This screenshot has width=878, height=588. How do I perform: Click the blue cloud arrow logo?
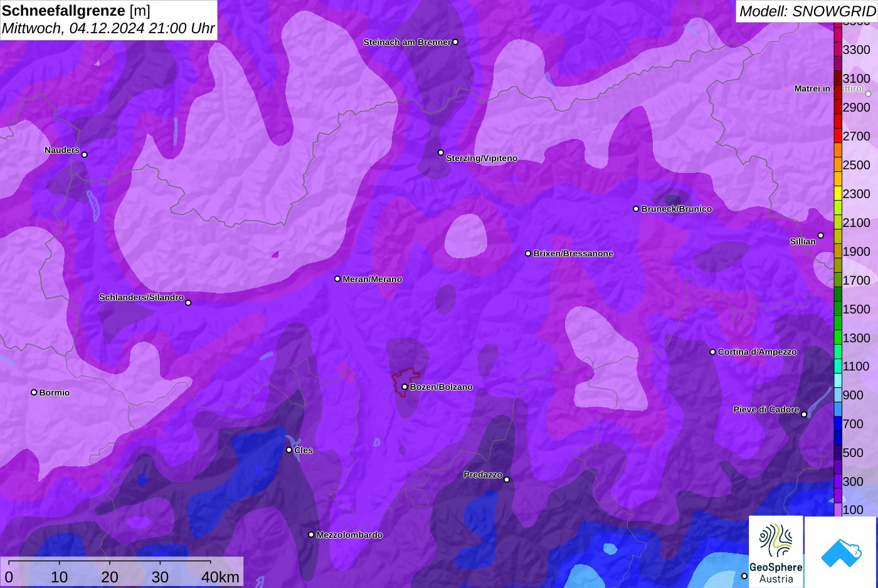[x=841, y=552]
